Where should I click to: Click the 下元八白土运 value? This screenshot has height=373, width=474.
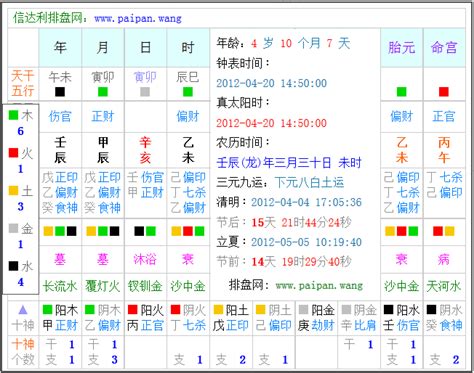309,182
